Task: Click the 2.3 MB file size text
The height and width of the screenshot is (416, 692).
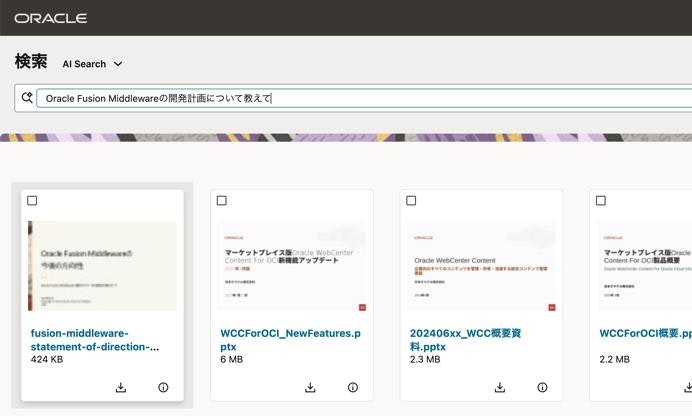Action: [425, 360]
